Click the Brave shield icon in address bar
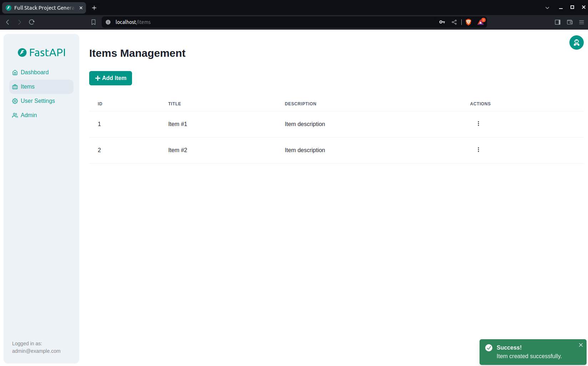588x366 pixels. 468,22
